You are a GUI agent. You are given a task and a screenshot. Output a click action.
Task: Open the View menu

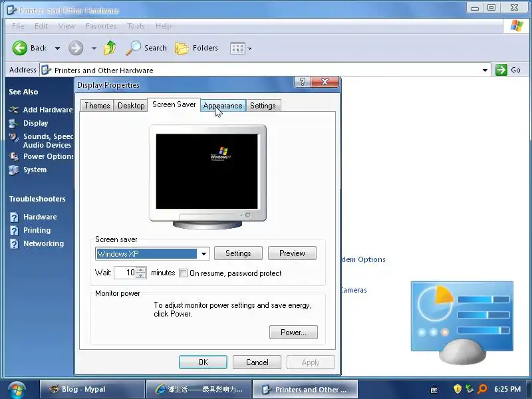click(66, 26)
